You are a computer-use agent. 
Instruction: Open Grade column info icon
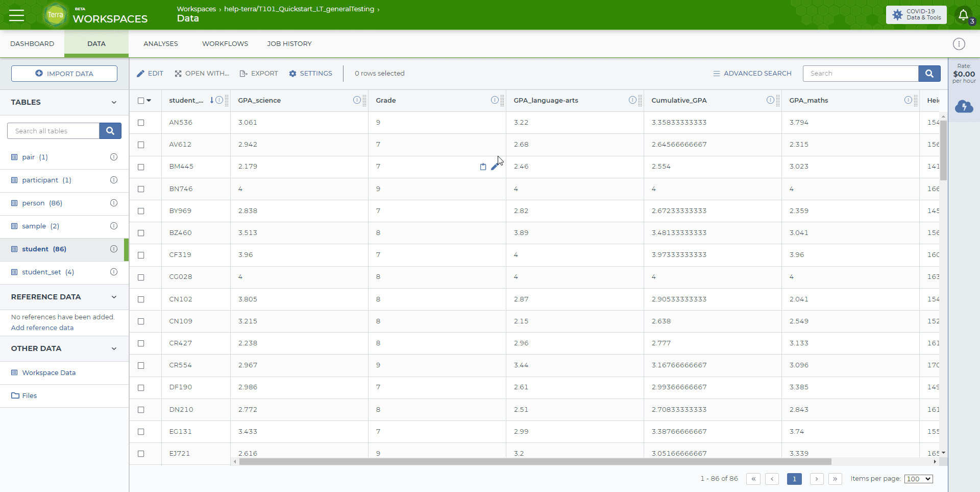click(495, 100)
